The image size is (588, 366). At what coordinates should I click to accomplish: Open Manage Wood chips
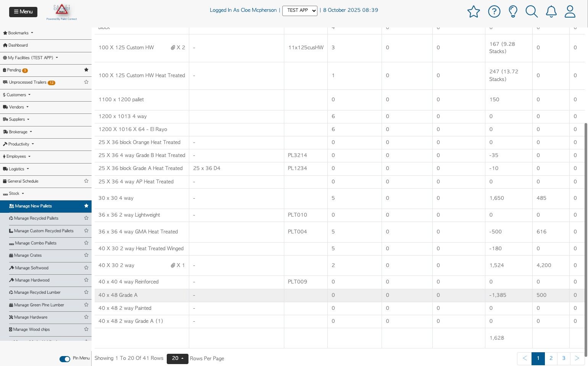pyautogui.click(x=29, y=329)
